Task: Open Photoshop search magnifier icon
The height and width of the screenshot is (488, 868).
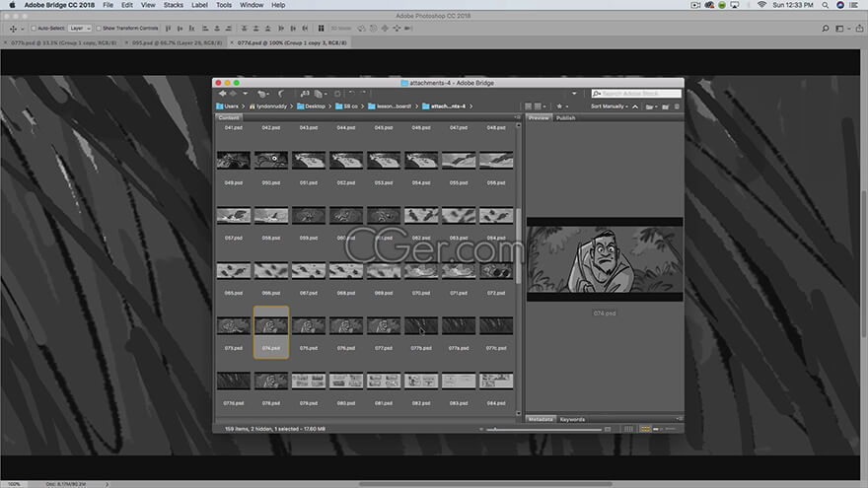Action: pyautogui.click(x=826, y=29)
